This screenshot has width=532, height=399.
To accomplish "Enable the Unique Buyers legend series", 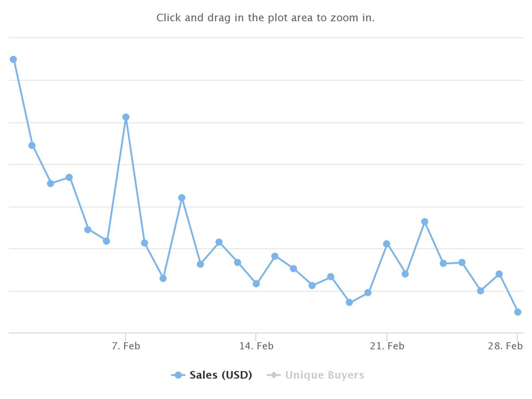I will (315, 375).
